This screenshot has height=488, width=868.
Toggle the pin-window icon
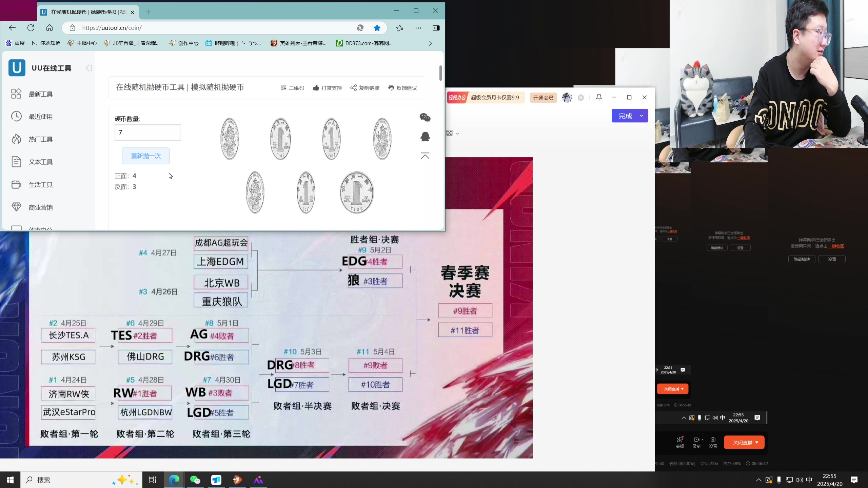coord(599,98)
